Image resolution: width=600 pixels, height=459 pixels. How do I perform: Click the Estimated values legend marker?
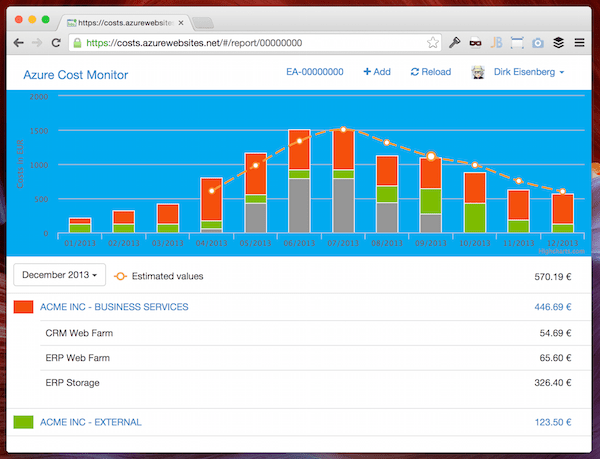pyautogui.click(x=120, y=276)
